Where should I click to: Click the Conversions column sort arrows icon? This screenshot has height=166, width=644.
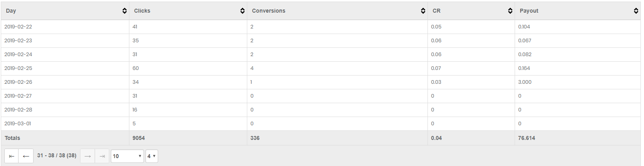423,11
